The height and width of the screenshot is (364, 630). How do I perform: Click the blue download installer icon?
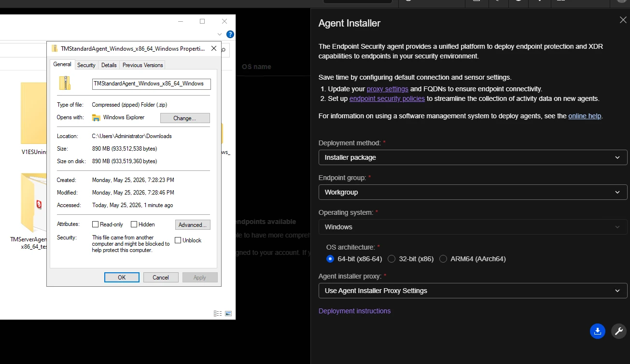(x=598, y=331)
